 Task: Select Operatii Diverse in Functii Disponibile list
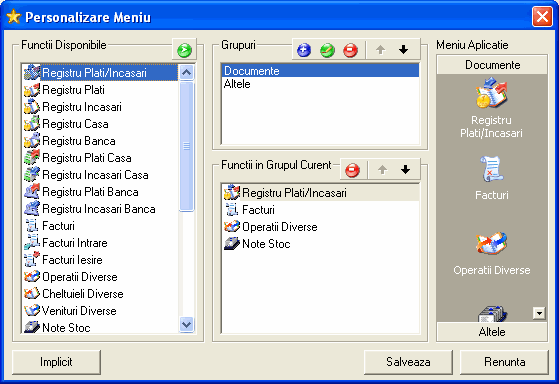point(80,277)
